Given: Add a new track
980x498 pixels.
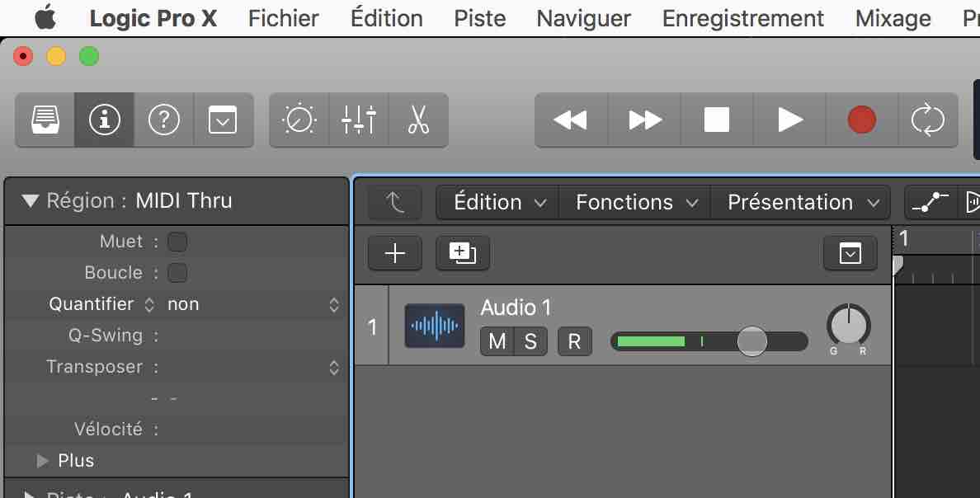Looking at the screenshot, I should tap(395, 254).
